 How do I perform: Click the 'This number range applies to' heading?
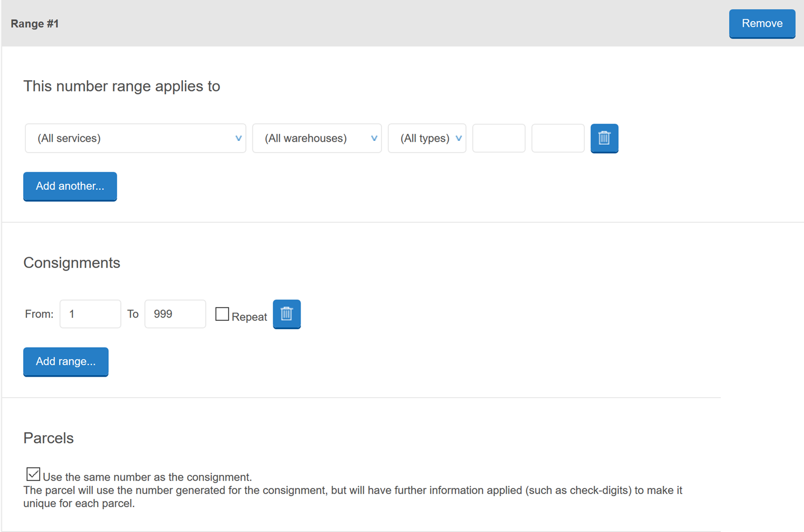(121, 86)
